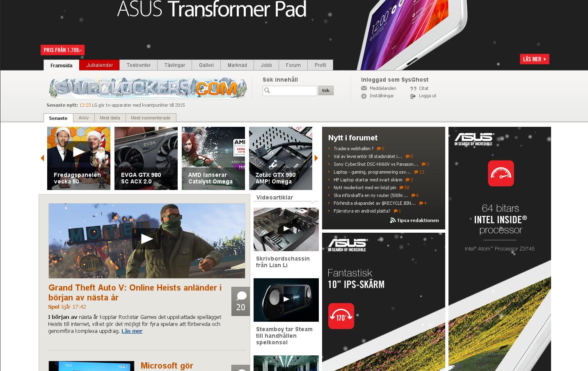Viewport: 588px width, 371px height.
Task: Click the comment bubble icon showing 20
Action: tap(241, 301)
